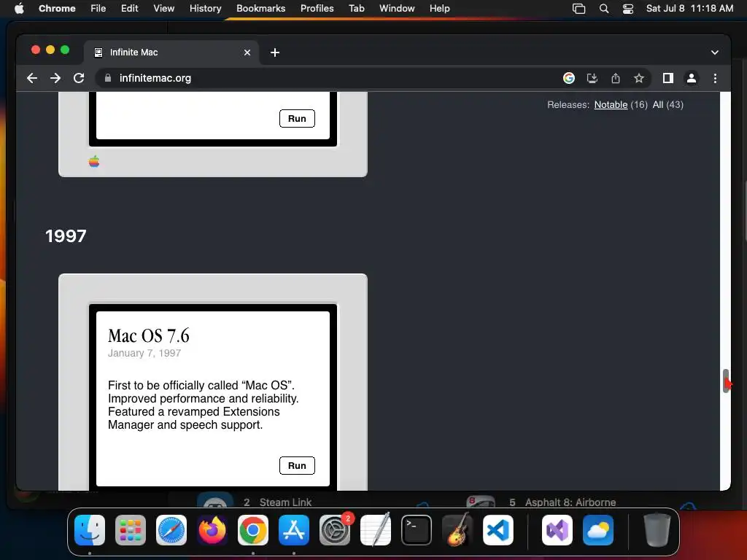Click the 1997 year heading
The height and width of the screenshot is (560, 747).
pyautogui.click(x=66, y=236)
